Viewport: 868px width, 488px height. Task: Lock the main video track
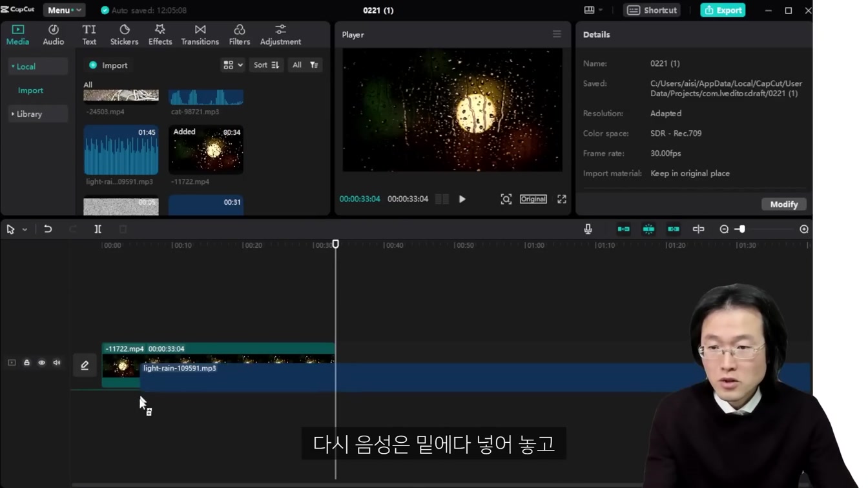pos(26,363)
